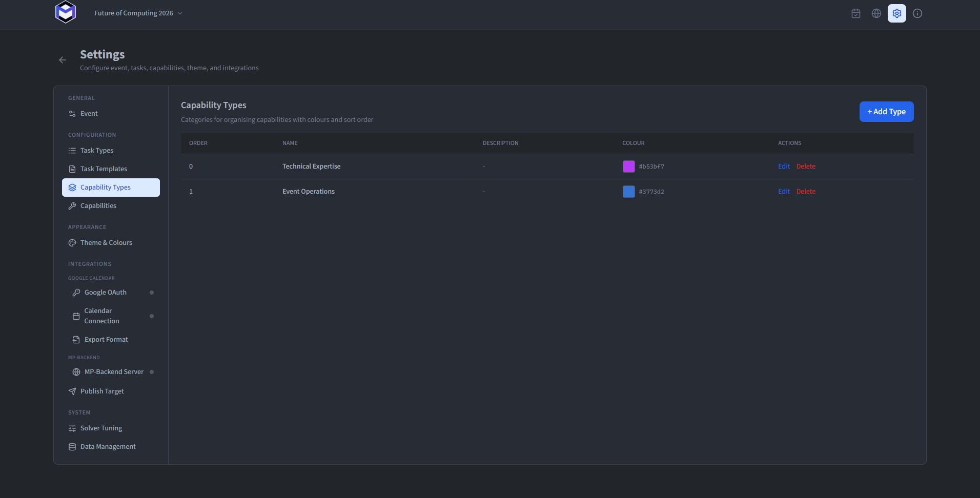This screenshot has height=498, width=980.
Task: Click the Theme & Colours palette icon
Action: click(72, 243)
